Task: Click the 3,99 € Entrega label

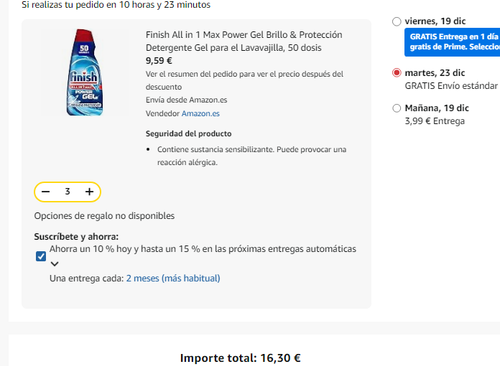Action: coord(435,121)
